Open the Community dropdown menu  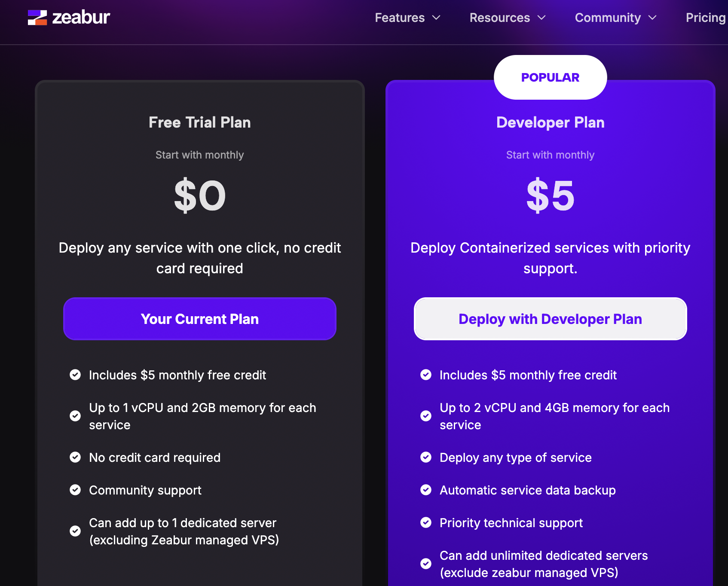[x=615, y=18]
